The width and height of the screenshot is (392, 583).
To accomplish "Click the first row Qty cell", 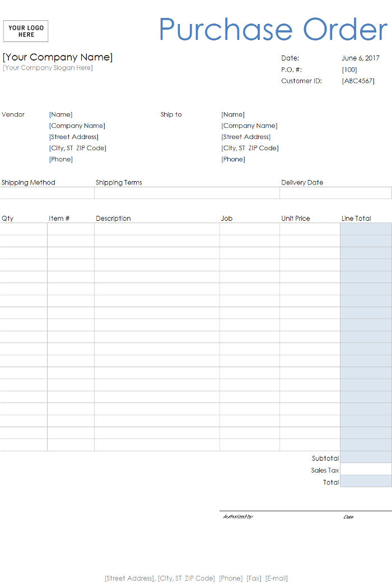I will click(24, 229).
